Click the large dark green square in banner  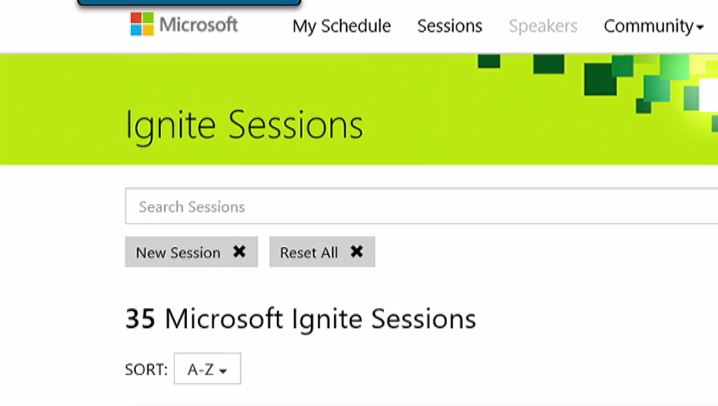[600, 80]
